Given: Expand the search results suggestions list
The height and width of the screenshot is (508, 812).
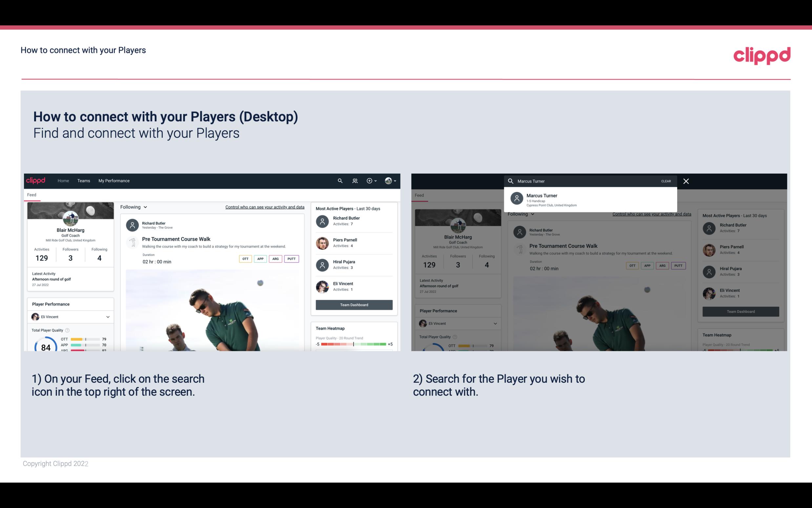Looking at the screenshot, I should pos(591,200).
